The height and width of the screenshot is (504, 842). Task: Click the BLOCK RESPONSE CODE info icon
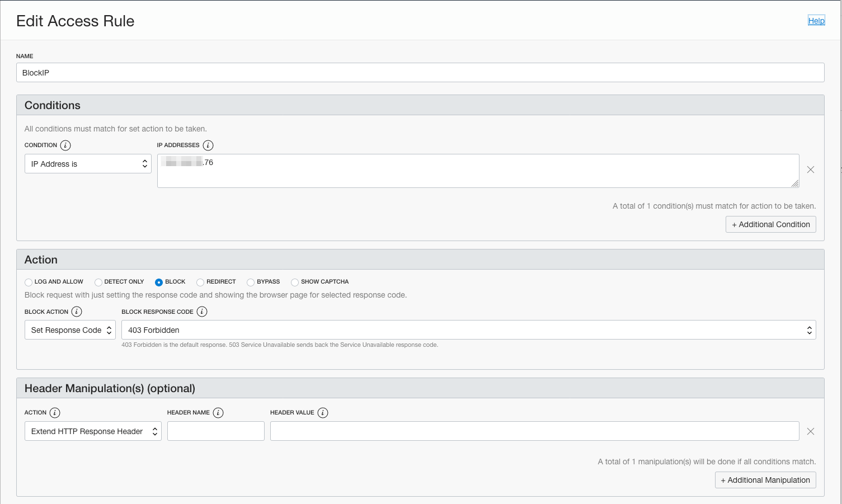tap(202, 312)
